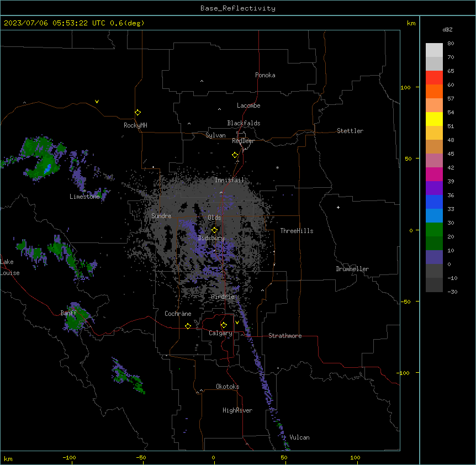The image size is (476, 465).
Task: Select the light blue 33-30 dBZ legend swatch
Action: (434, 216)
